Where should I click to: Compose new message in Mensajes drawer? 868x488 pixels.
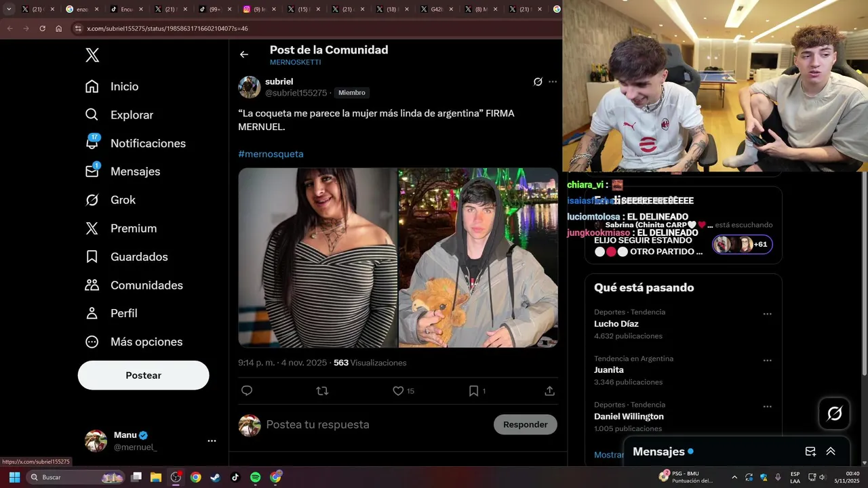point(810,451)
